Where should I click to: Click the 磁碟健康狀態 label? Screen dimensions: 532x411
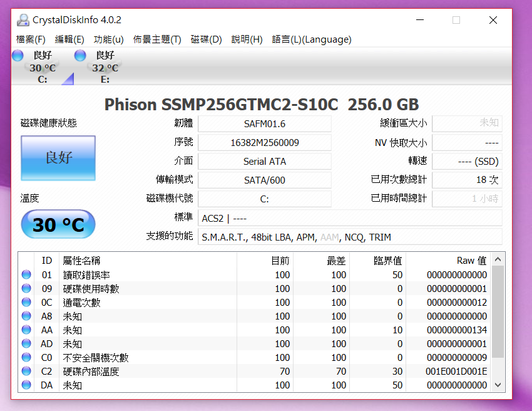click(49, 123)
